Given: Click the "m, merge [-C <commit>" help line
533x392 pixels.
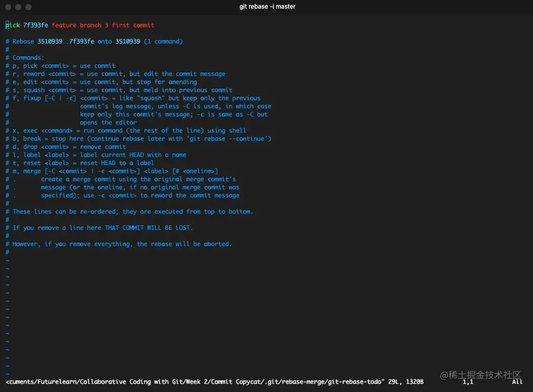Looking at the screenshot, I should (112, 171).
